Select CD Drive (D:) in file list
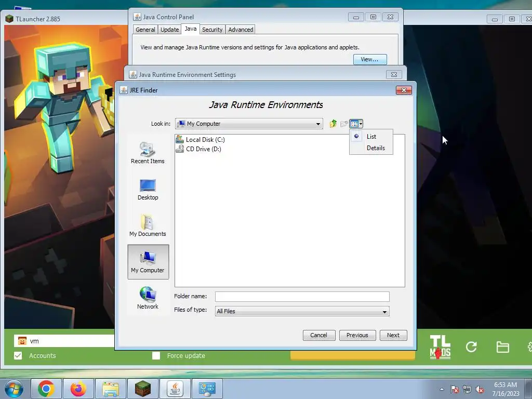 tap(198, 149)
